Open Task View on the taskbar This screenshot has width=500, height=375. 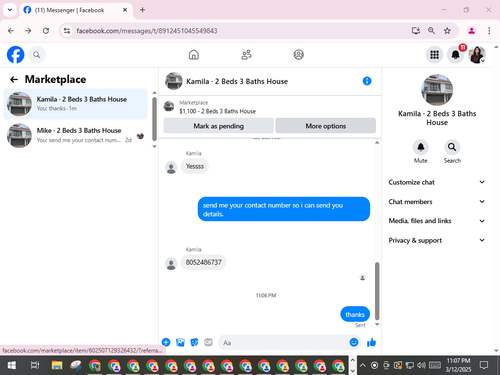click(x=35, y=365)
